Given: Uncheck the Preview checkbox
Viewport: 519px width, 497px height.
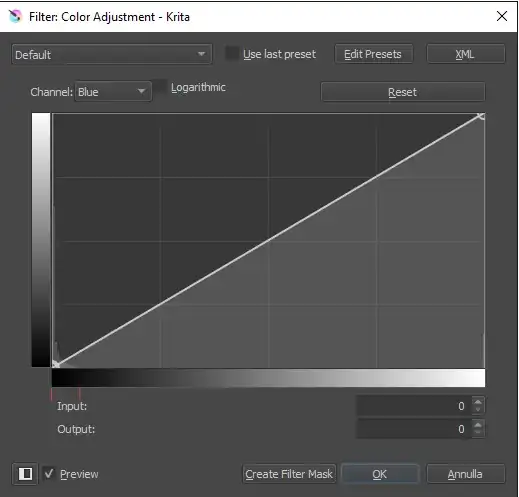Looking at the screenshot, I should coord(49,473).
